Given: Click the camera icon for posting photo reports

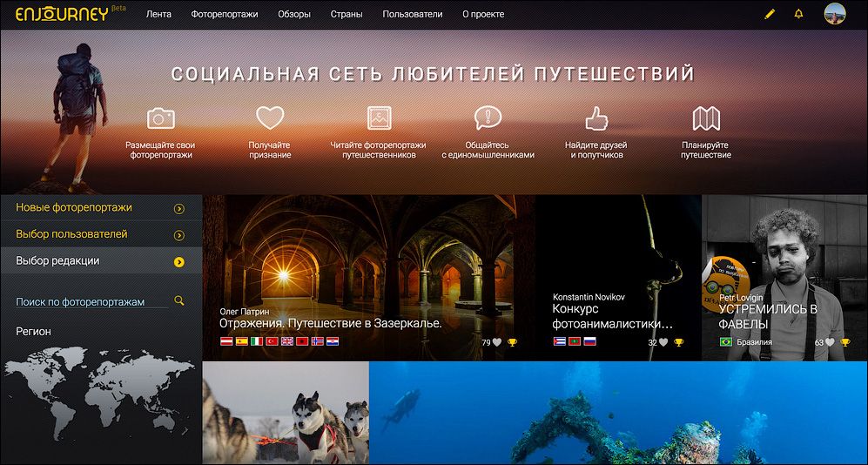Looking at the screenshot, I should coord(160,118).
